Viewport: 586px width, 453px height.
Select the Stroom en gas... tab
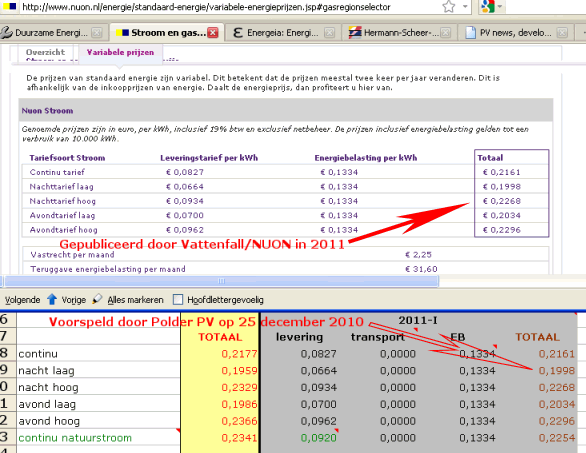167,33
